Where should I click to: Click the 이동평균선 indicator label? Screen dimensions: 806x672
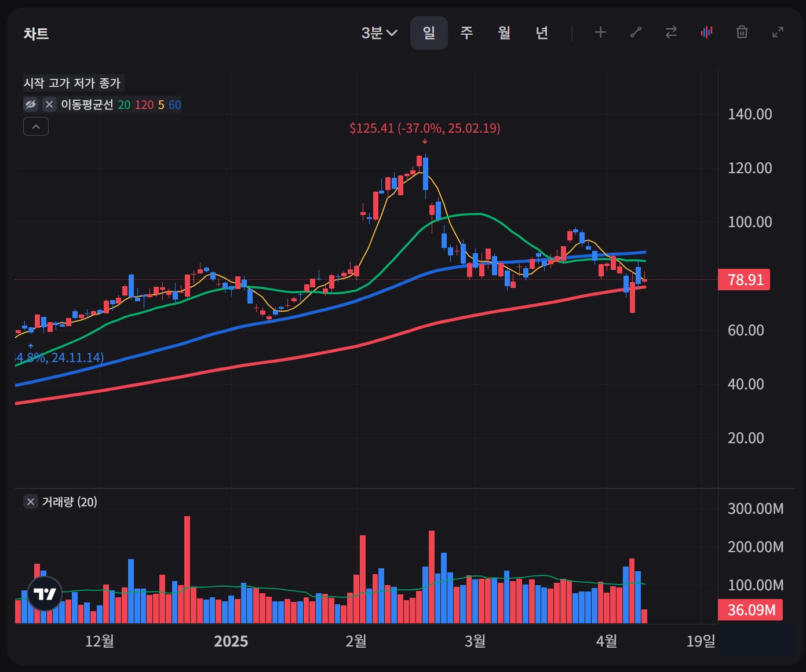point(87,105)
